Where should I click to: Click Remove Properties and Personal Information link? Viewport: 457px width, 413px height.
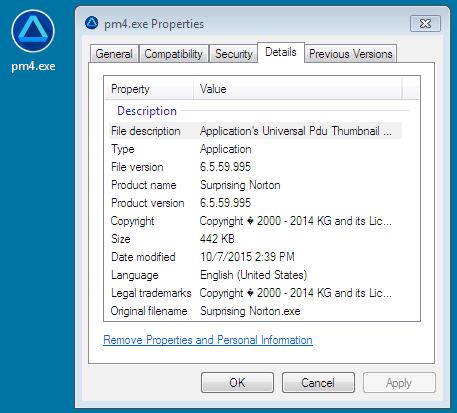point(208,340)
